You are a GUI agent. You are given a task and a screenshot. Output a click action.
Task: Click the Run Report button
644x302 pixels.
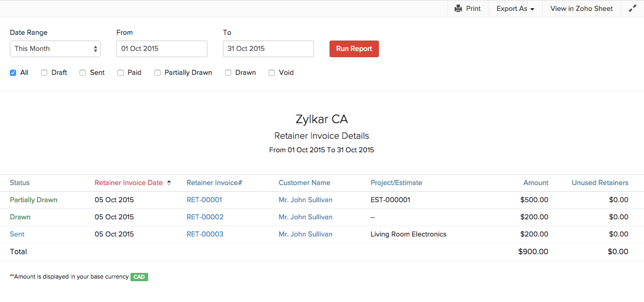pyautogui.click(x=354, y=49)
